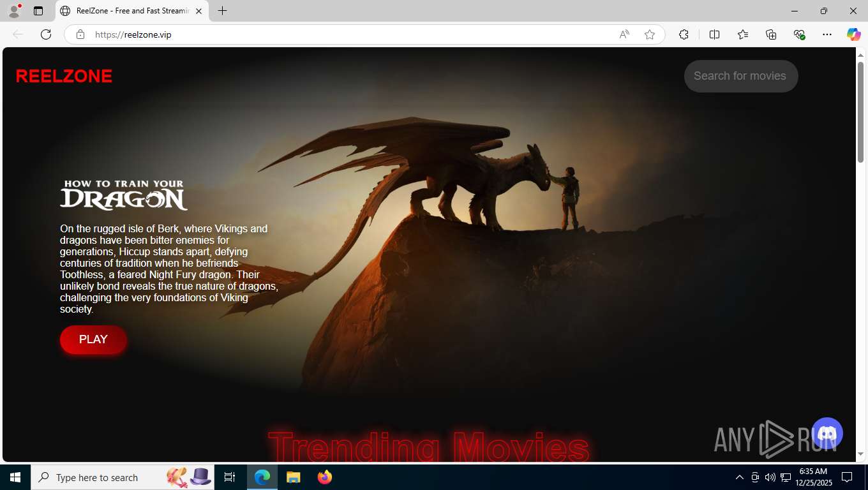Click the address bar URL reelzone.vip
Viewport: 868px width, 490px height.
(133, 34)
